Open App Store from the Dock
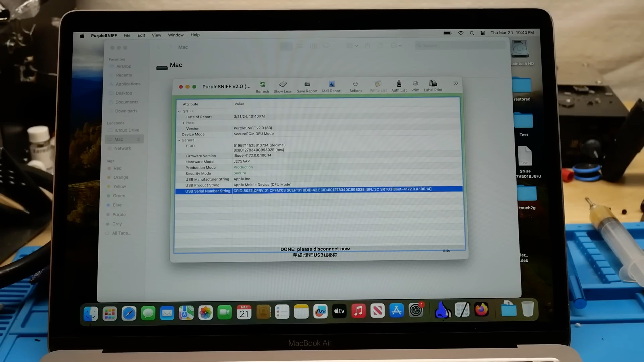This screenshot has width=644, height=362. pos(396,311)
